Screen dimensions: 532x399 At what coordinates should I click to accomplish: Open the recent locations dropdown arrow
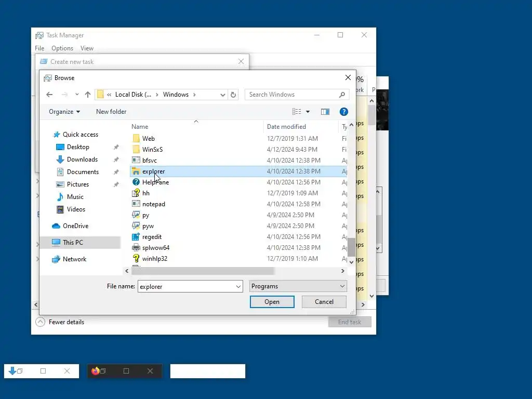77,95
